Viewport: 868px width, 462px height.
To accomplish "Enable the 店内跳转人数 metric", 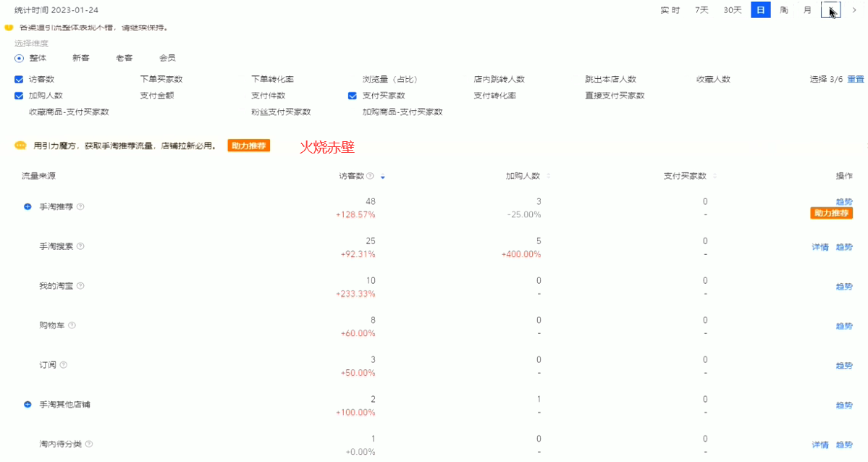I will [x=500, y=79].
